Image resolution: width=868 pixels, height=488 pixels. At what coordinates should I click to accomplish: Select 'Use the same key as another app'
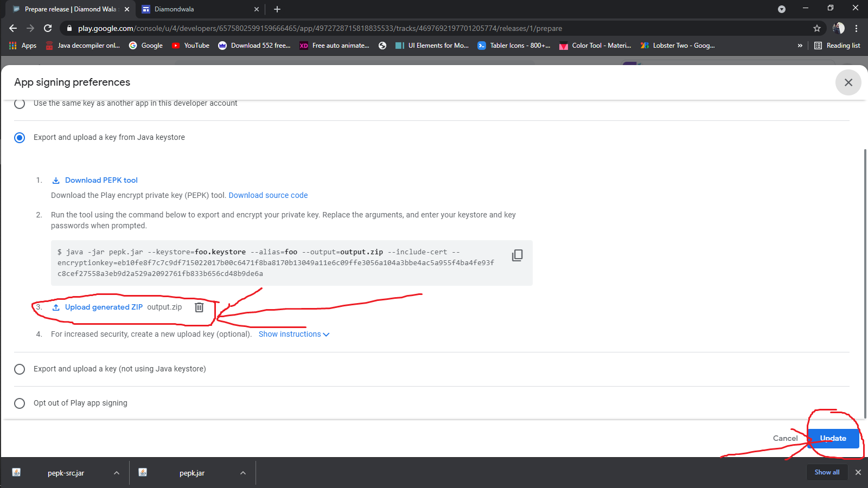pos(20,104)
